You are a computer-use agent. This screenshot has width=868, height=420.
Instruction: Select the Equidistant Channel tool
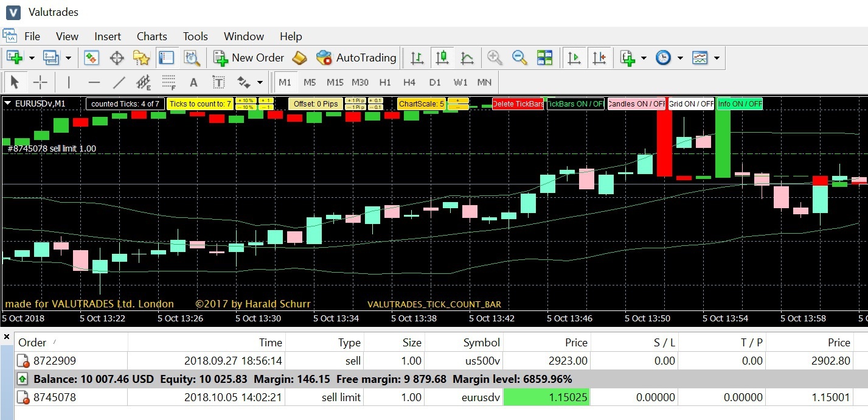coord(144,82)
